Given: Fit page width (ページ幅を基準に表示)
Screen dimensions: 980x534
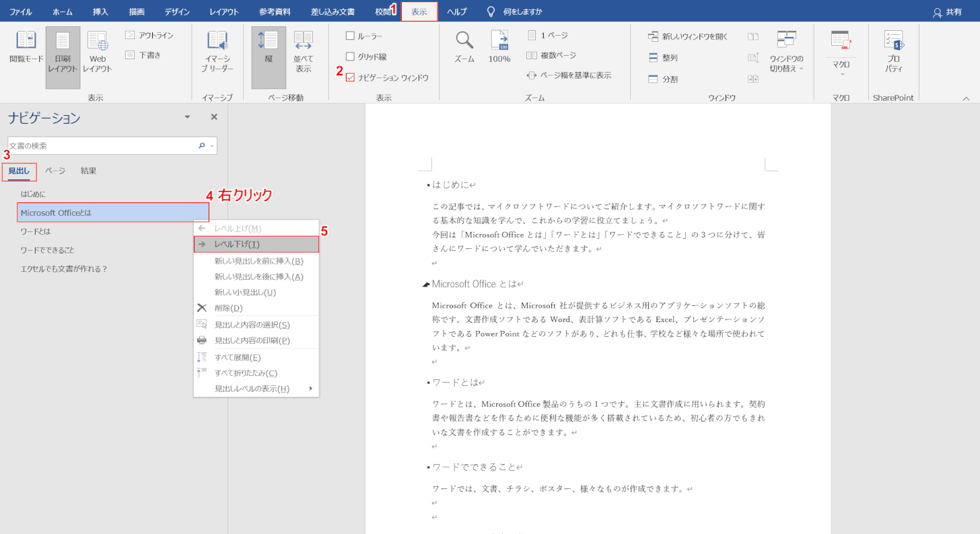Looking at the screenshot, I should [569, 75].
